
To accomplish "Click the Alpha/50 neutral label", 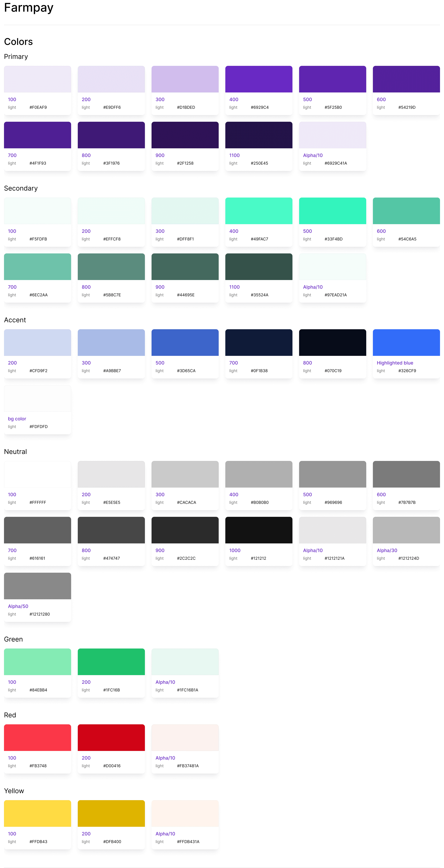I will pyautogui.click(x=18, y=606).
